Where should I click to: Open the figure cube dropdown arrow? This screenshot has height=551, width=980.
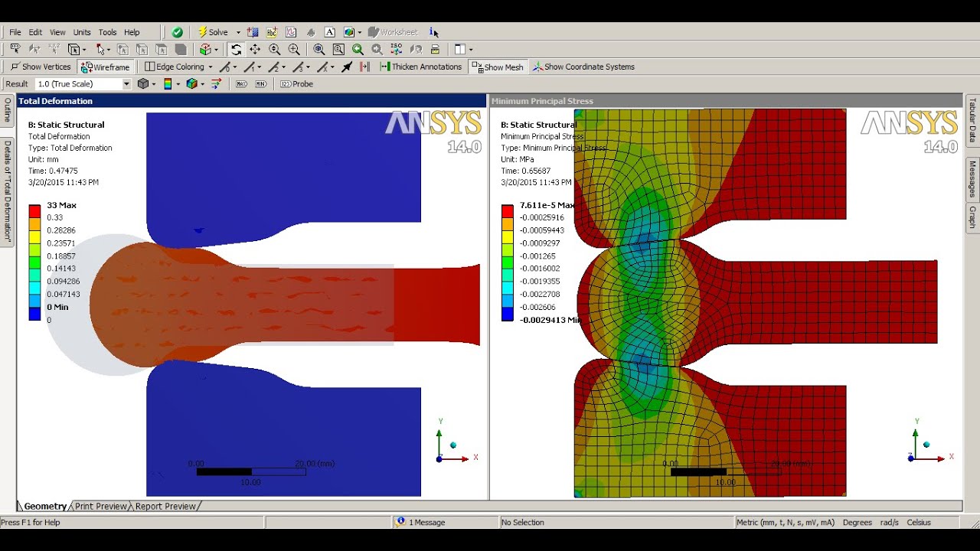(359, 32)
